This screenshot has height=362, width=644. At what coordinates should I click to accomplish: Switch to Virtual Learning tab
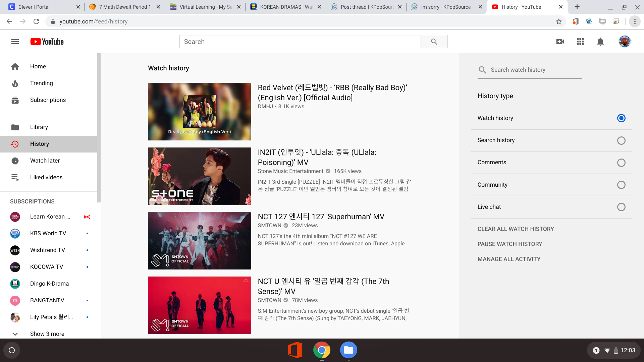205,7
